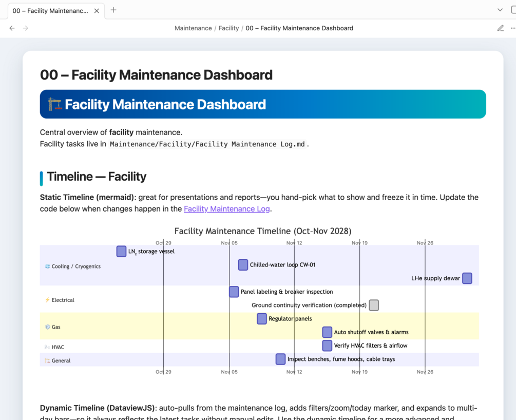Open the Maintenance breadcrumb folder
Viewport: 516px width, 420px height.
click(x=193, y=28)
